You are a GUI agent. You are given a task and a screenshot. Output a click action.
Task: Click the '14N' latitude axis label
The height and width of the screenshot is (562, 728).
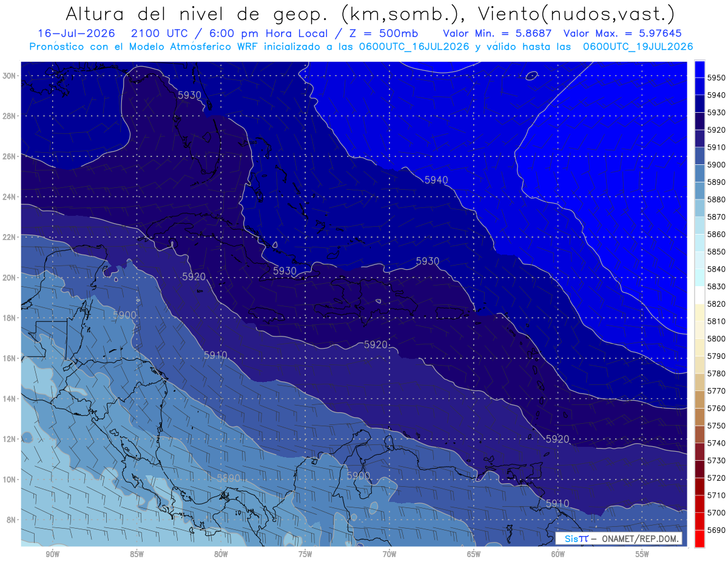tap(9, 399)
